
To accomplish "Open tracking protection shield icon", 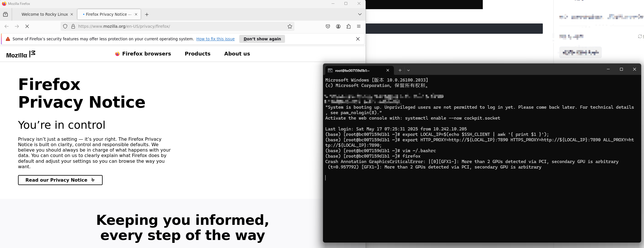I will [65, 26].
